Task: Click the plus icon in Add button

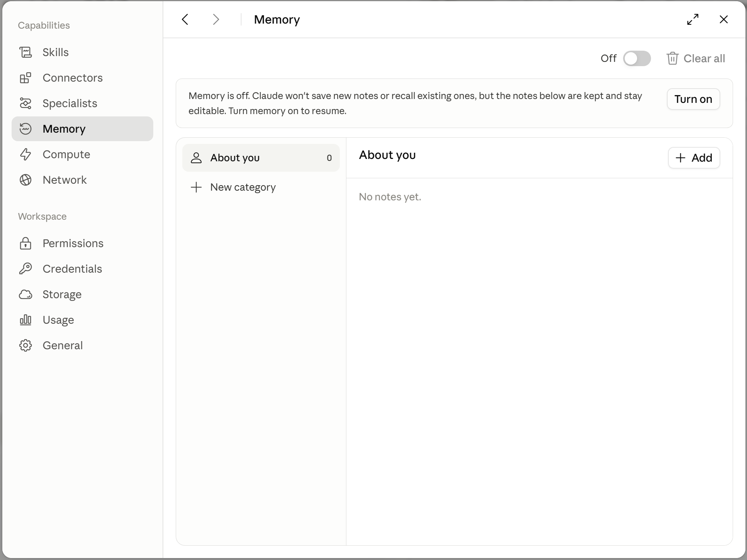Action: [680, 158]
